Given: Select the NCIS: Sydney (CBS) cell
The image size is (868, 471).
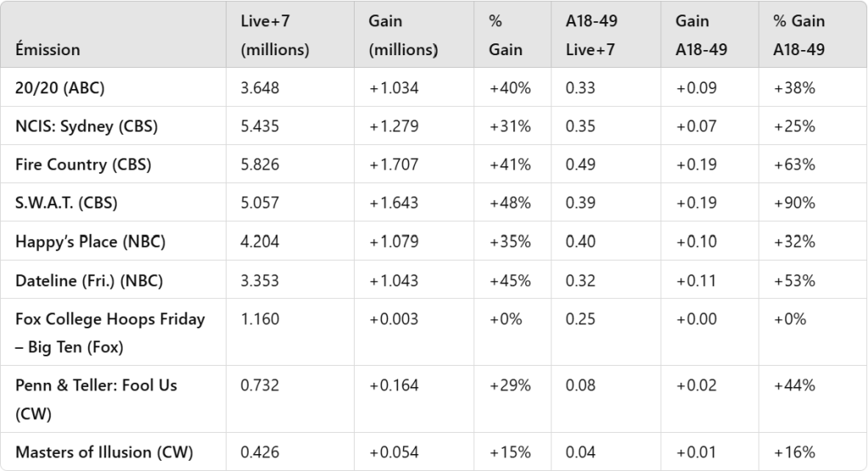Looking at the screenshot, I should click(87, 126).
